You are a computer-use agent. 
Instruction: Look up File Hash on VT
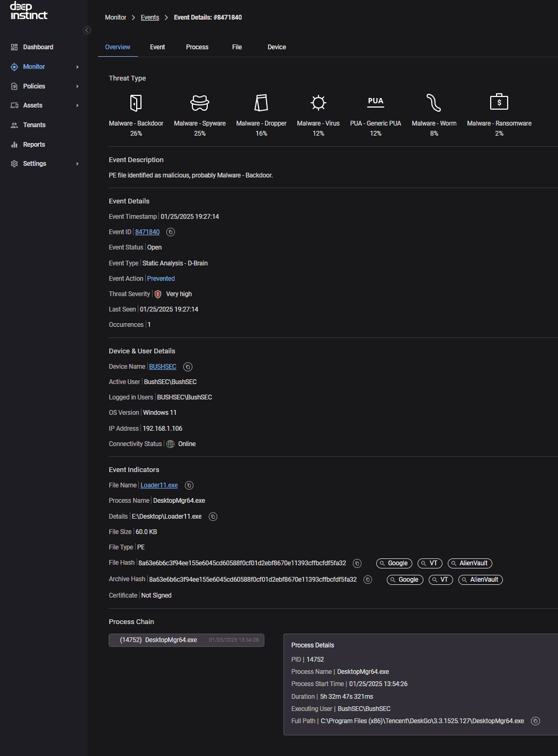pyautogui.click(x=430, y=563)
